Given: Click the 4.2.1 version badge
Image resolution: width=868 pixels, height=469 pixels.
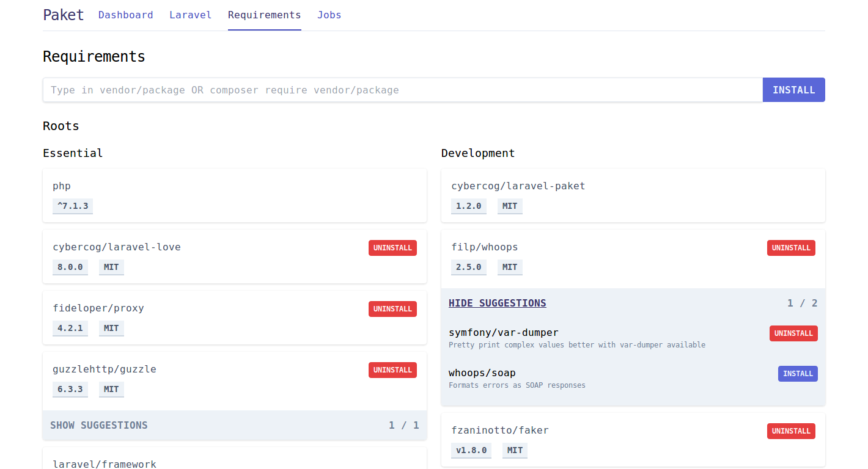Looking at the screenshot, I should tap(70, 328).
